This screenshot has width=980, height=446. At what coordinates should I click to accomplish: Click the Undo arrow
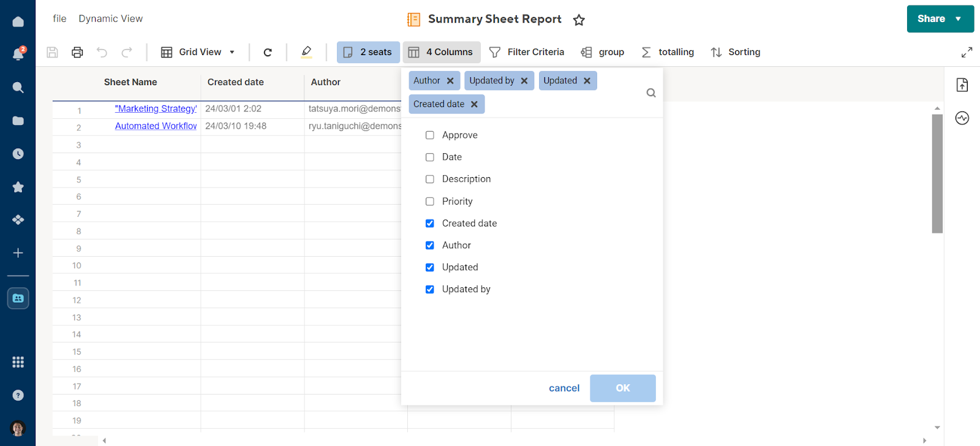coord(102,52)
